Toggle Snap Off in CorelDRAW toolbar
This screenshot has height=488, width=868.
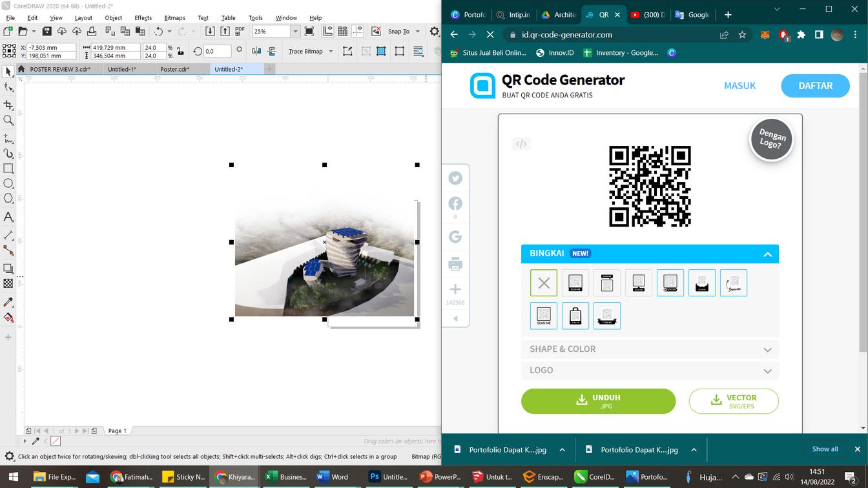pyautogui.click(x=376, y=31)
